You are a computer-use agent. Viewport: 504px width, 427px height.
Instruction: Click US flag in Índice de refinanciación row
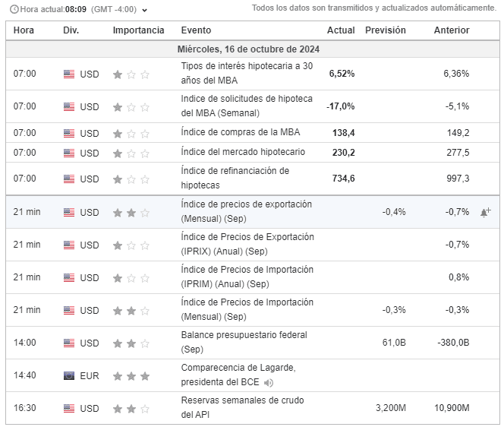coord(69,179)
